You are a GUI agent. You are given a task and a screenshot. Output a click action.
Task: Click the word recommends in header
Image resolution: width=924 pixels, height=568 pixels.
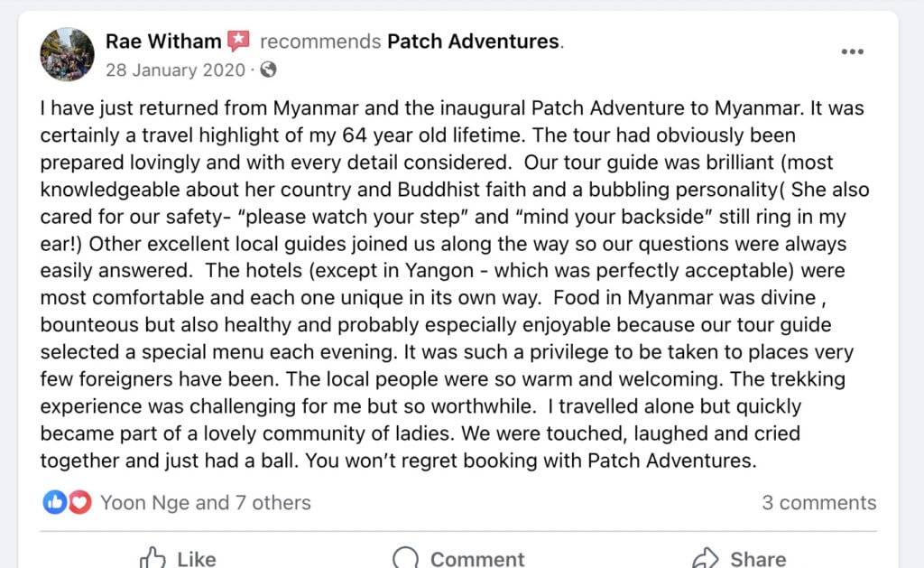pyautogui.click(x=320, y=42)
